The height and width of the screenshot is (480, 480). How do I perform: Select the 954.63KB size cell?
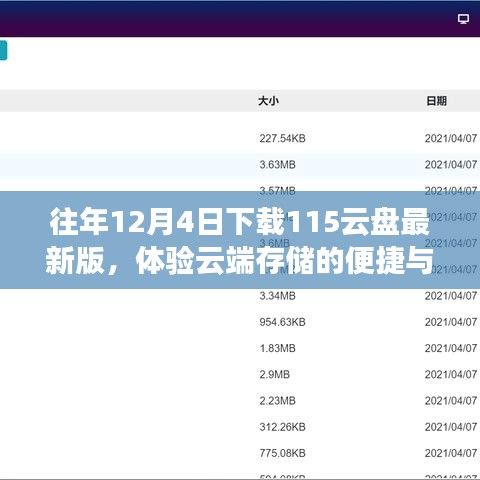point(282,322)
